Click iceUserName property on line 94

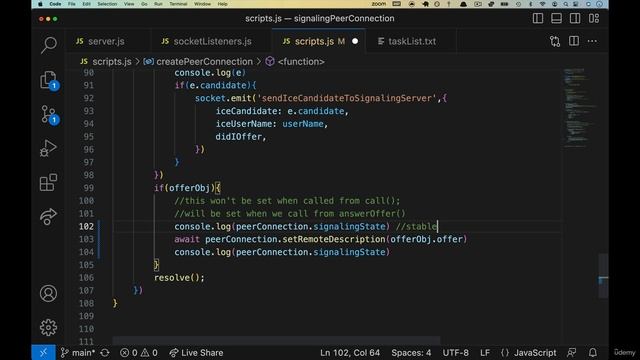[x=247, y=124]
